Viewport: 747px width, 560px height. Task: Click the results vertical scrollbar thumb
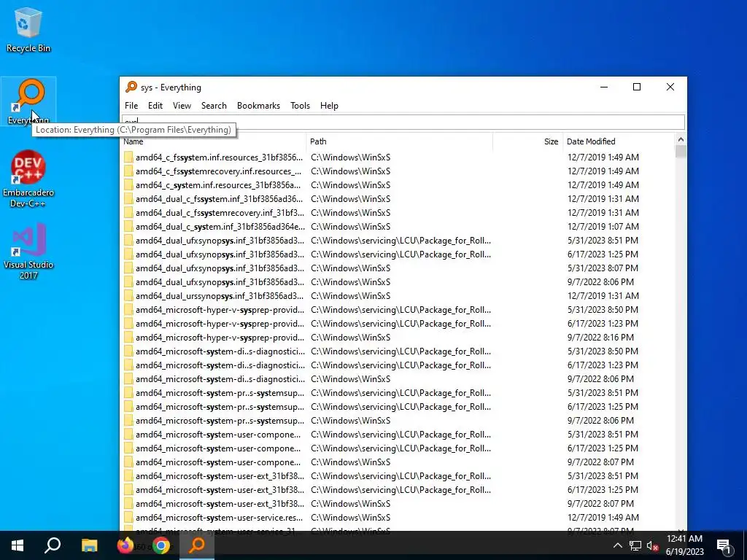point(681,152)
